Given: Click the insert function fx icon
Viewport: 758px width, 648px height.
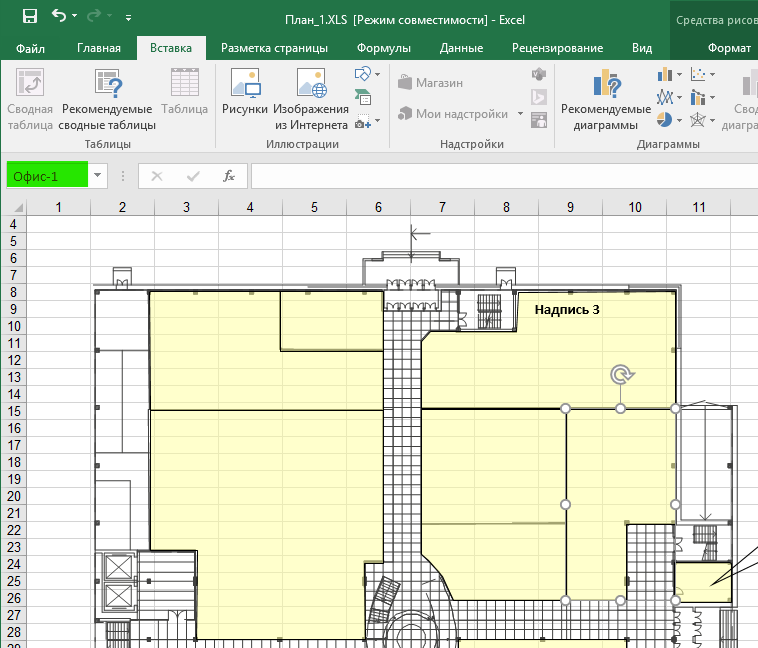Looking at the screenshot, I should click(229, 176).
